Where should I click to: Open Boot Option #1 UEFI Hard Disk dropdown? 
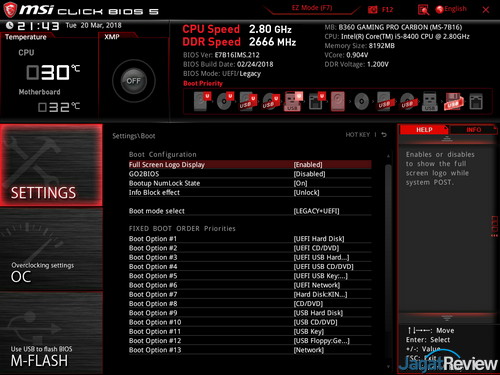click(x=319, y=239)
